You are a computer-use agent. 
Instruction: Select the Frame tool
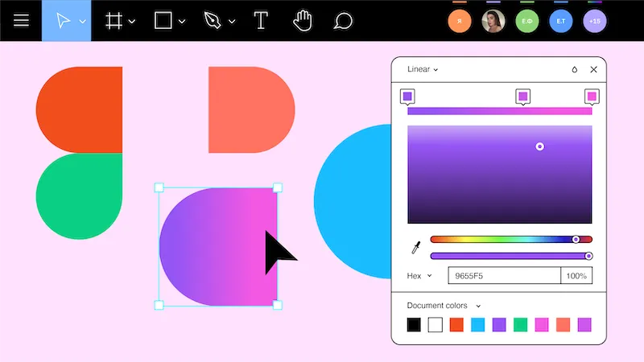[114, 21]
